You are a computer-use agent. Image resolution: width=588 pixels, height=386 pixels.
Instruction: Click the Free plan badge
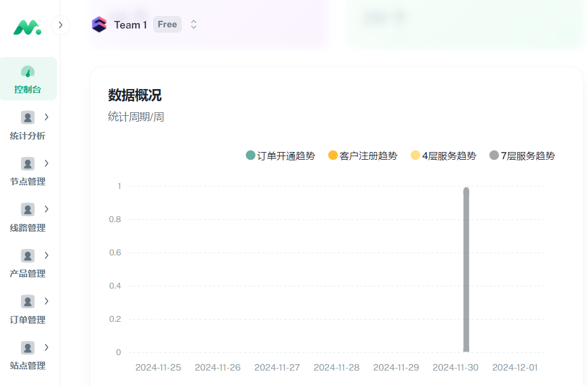click(167, 24)
